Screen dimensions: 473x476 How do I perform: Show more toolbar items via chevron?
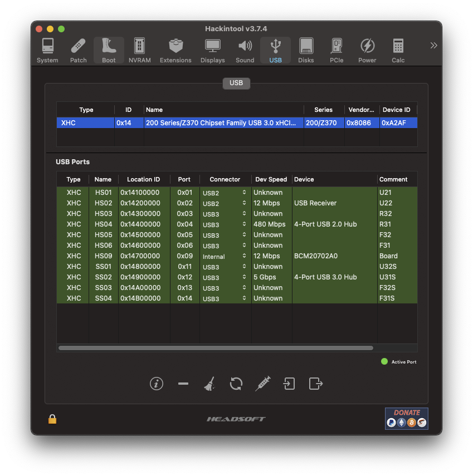(x=433, y=46)
